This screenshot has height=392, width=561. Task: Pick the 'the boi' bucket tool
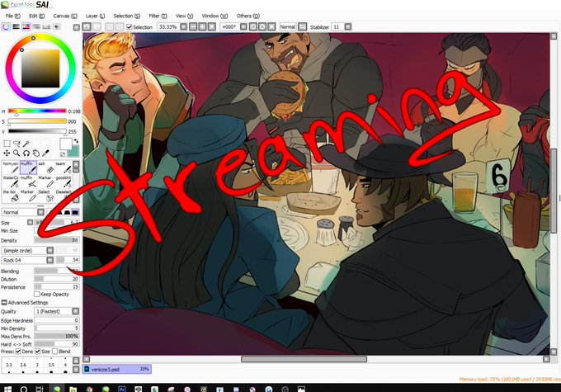11,196
